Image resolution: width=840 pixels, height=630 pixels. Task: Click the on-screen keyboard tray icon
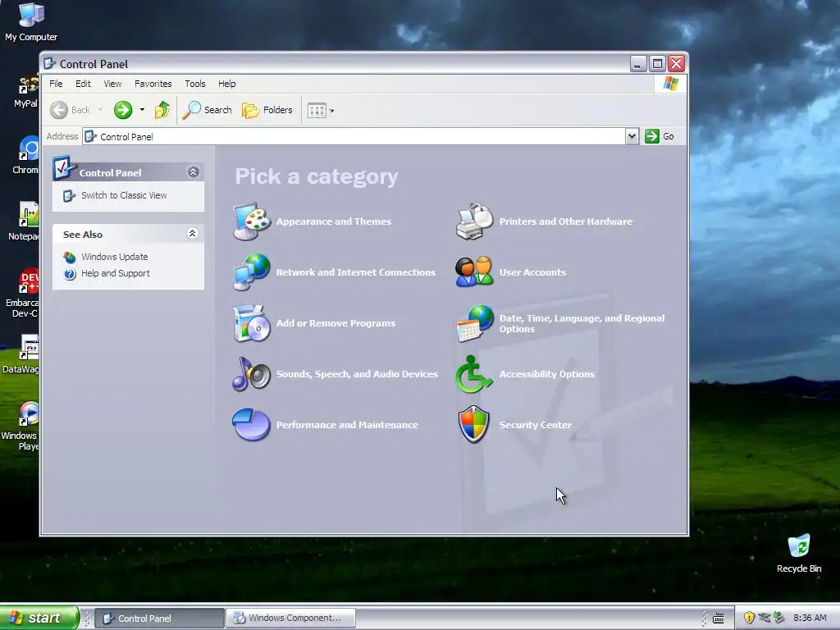pos(719,619)
